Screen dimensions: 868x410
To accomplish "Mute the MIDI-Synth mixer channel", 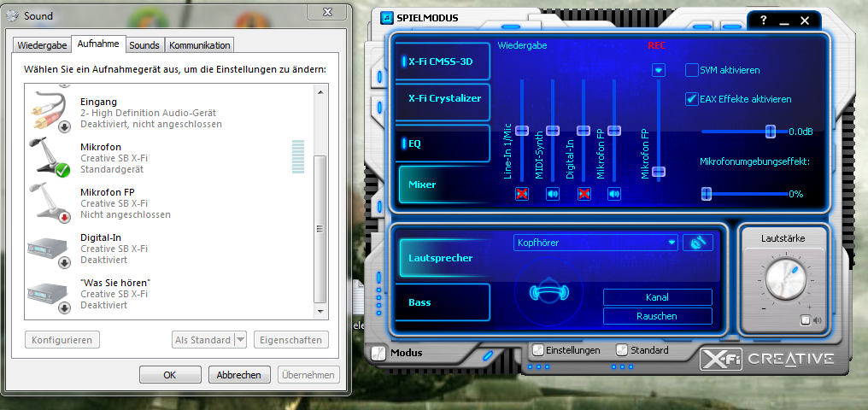I will coord(553,194).
